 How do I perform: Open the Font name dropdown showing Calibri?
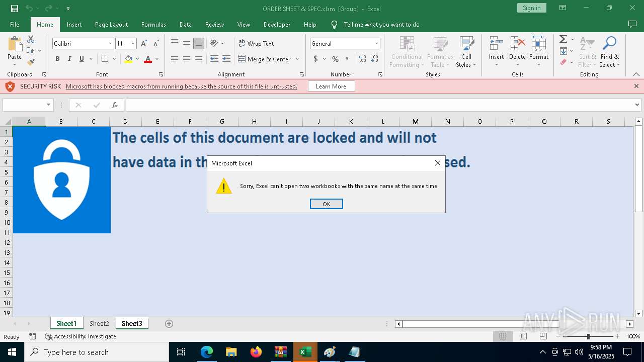(x=110, y=44)
